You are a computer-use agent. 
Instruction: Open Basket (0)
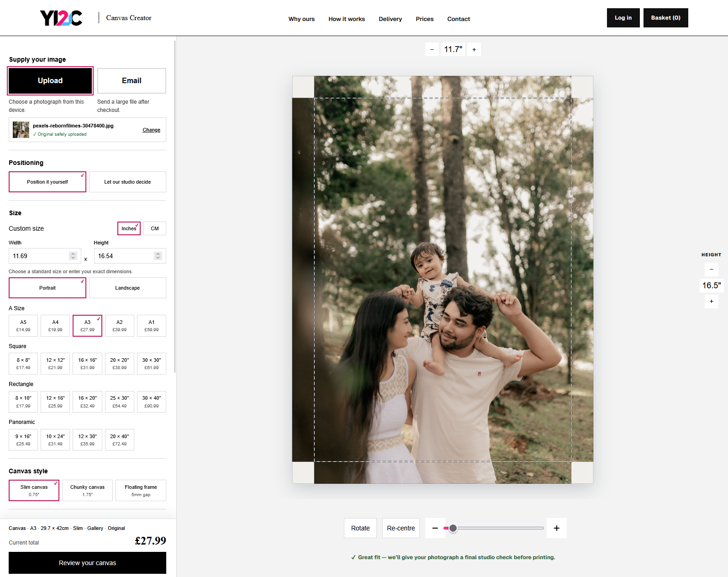[665, 18]
